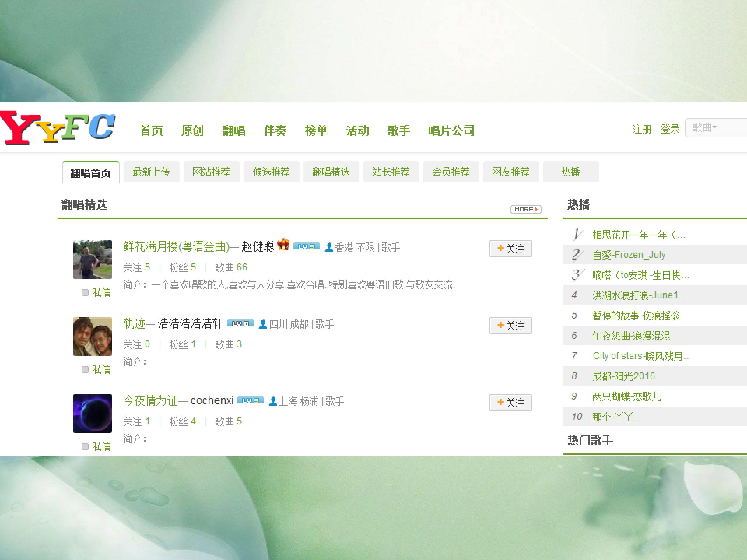Open hot song 那个-丫丫_
The image size is (747, 560).
616,417
